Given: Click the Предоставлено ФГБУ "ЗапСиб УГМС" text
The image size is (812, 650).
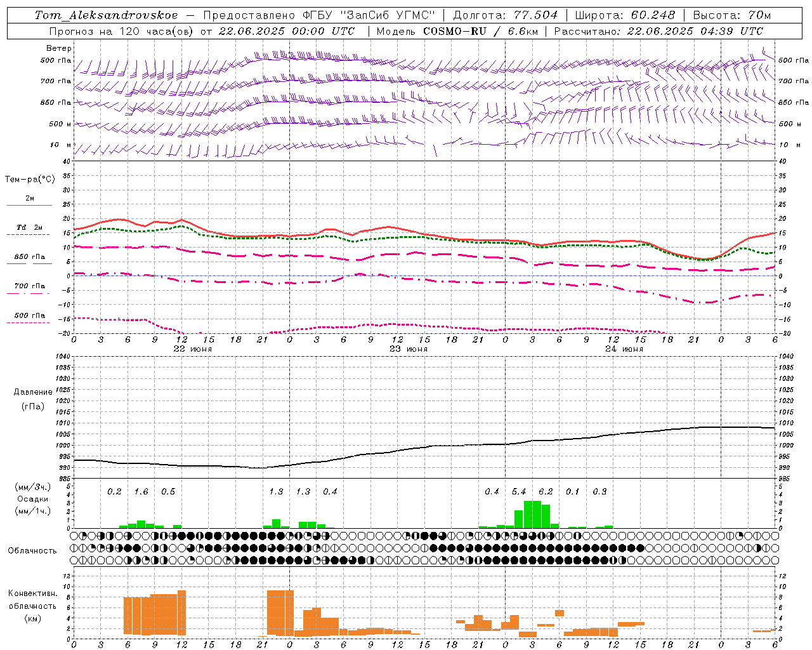Looking at the screenshot, I should click(319, 15).
